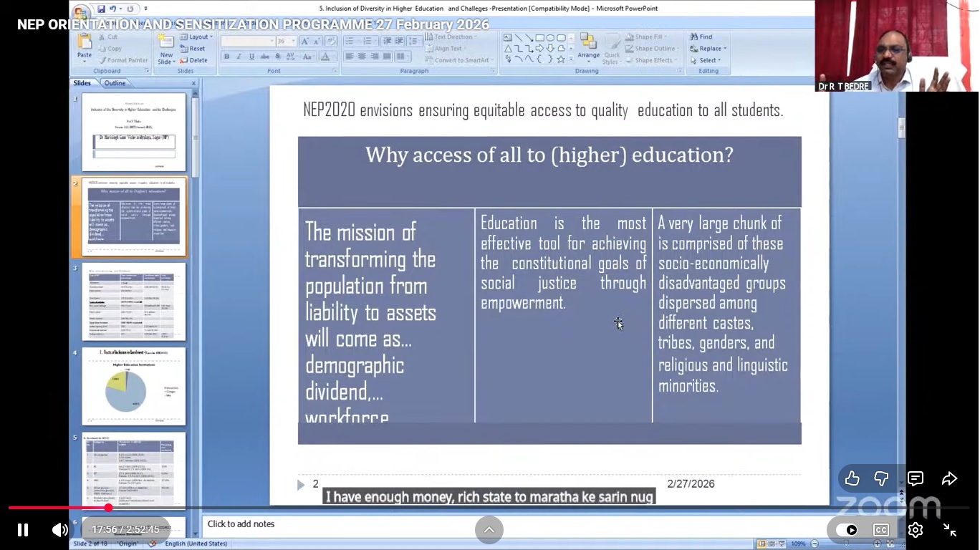Toggle closed captions (CC)

(880, 530)
